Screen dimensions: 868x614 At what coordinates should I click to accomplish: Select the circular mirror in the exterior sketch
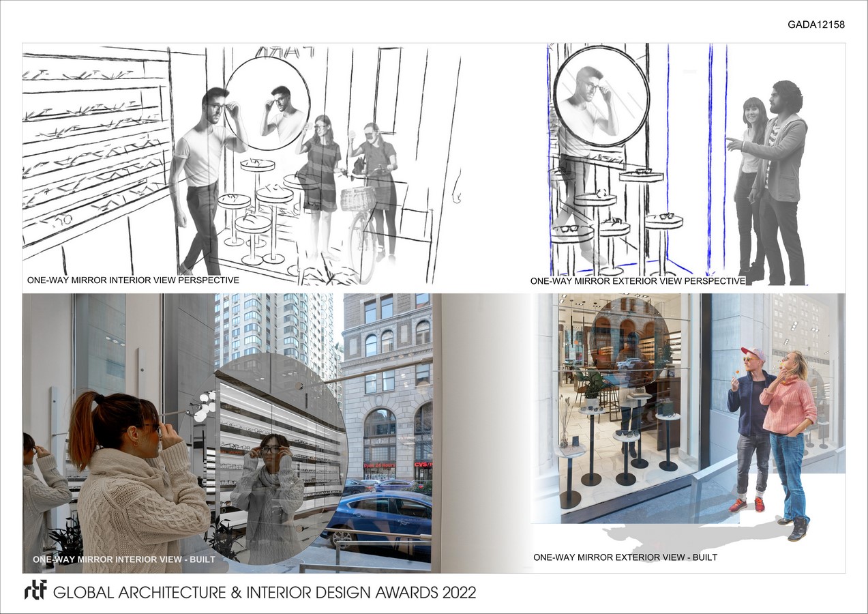[x=600, y=91]
